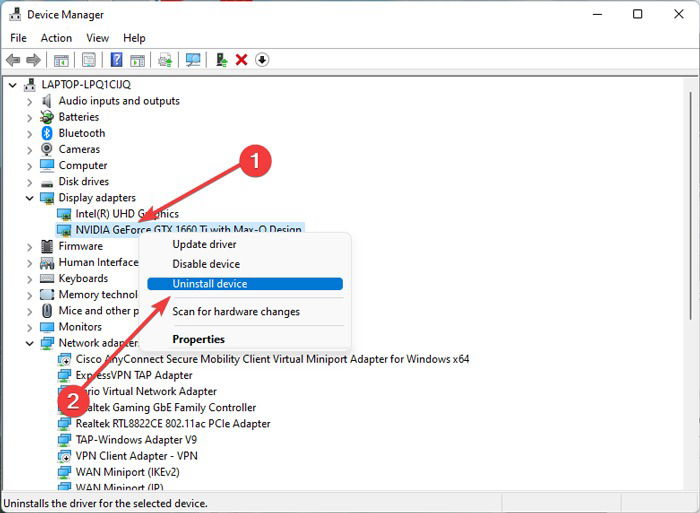Open the Properties sheet toolbar icon

pyautogui.click(x=89, y=60)
